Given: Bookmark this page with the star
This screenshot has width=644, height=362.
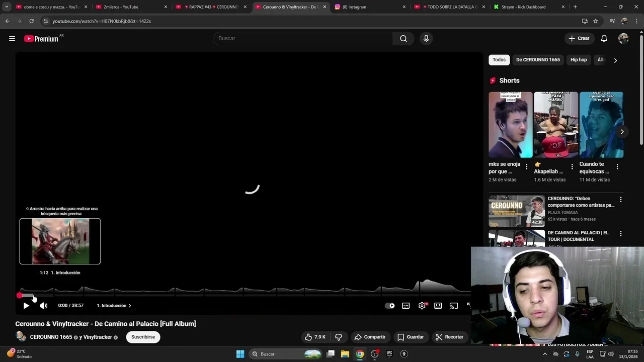Looking at the screenshot, I should coord(596,21).
